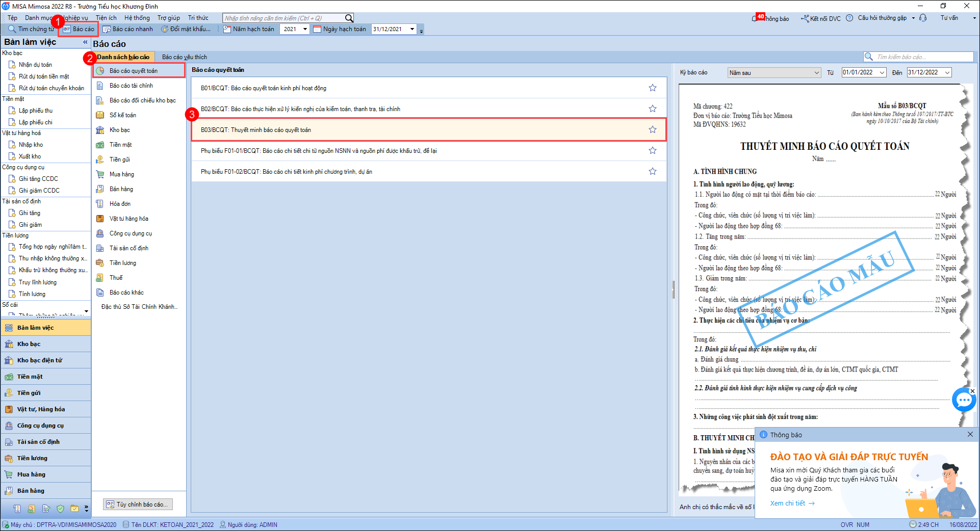Expand the Năm hạch toán year dropdown
Image resolution: width=980 pixels, height=531 pixels.
click(305, 29)
